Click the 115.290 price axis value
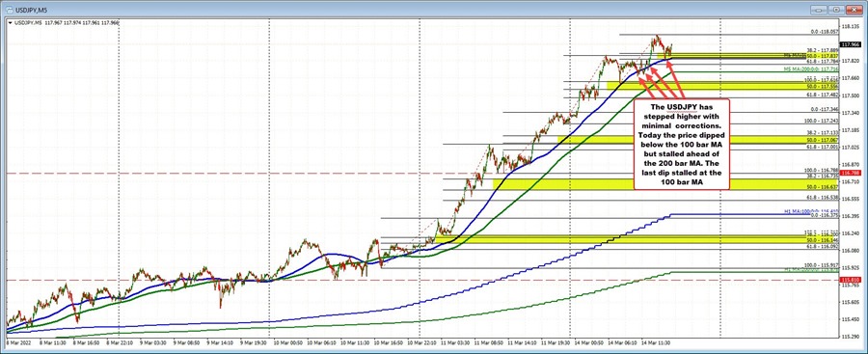Screen dimensions: 868x354 [851, 337]
